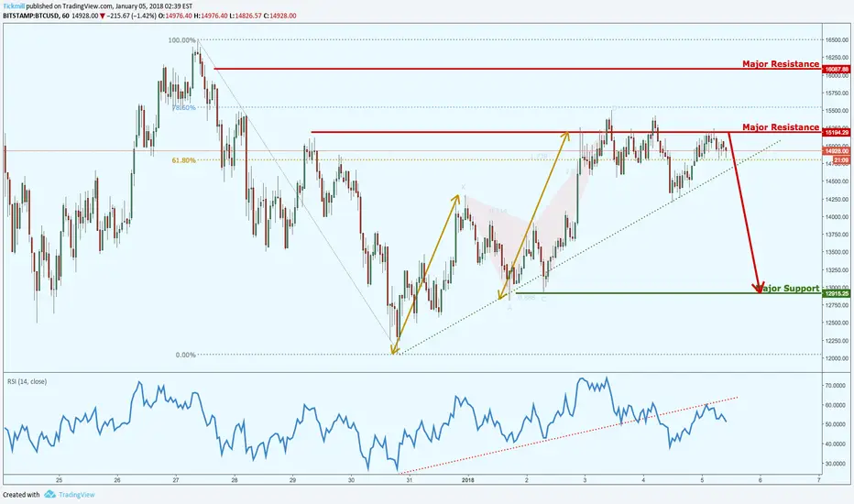The image size is (854, 504).
Task: Click the L:14826.57 low value
Action: [245, 16]
